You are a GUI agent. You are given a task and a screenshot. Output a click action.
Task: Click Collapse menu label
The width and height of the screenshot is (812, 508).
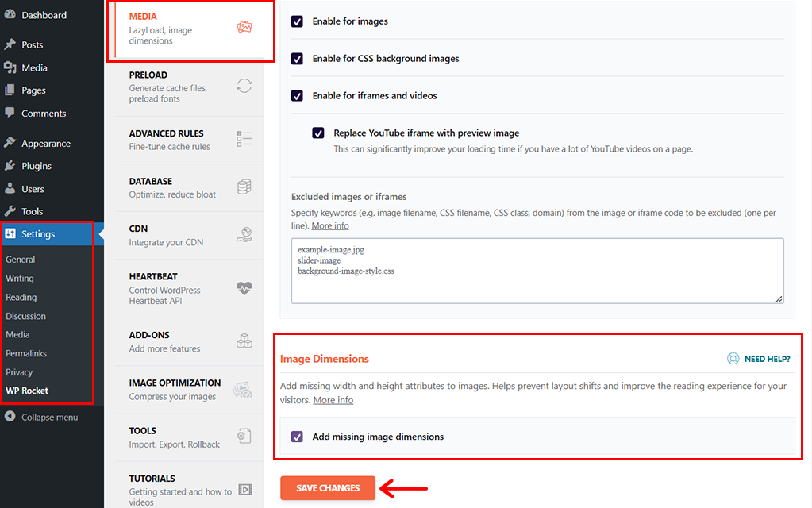click(x=50, y=417)
